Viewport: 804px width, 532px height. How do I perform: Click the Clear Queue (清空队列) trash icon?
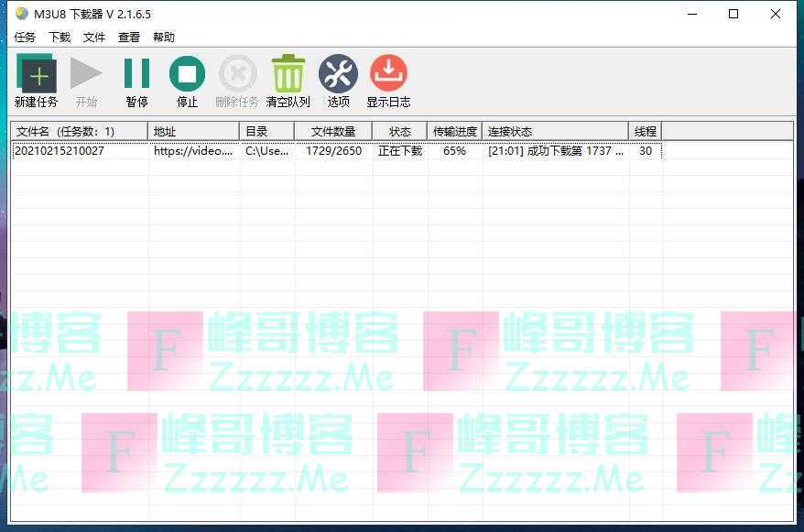click(x=288, y=74)
